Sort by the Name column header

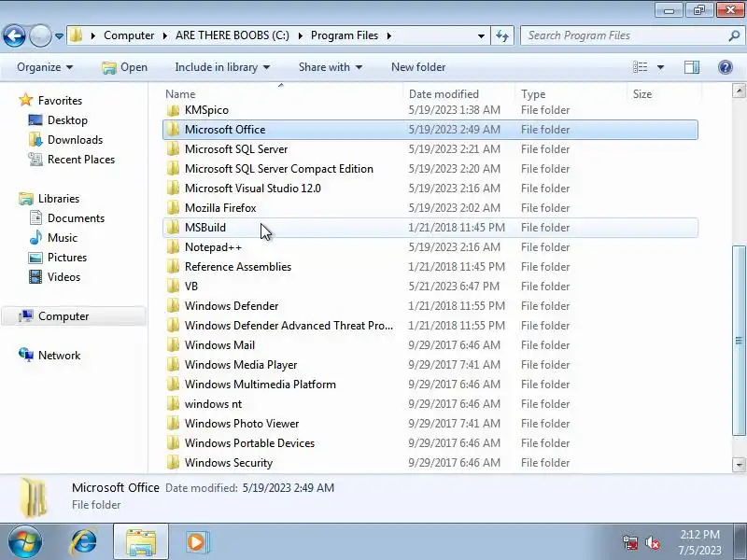click(180, 94)
